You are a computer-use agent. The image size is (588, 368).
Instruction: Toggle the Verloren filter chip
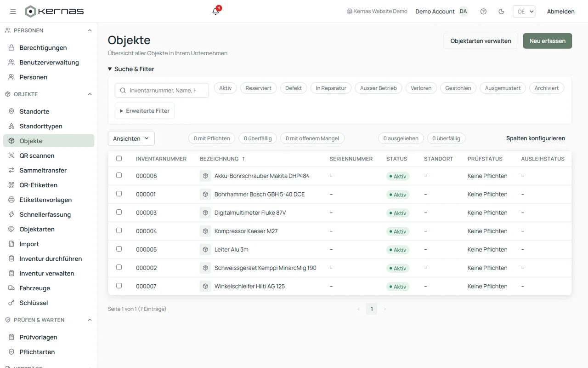[x=421, y=88]
